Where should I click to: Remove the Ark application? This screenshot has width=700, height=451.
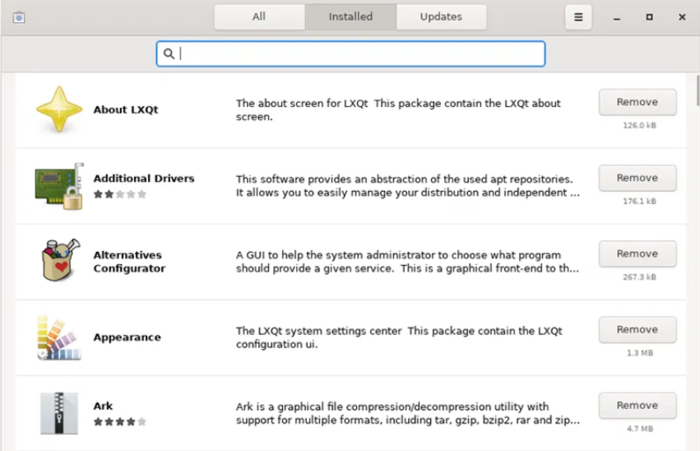[x=636, y=406]
